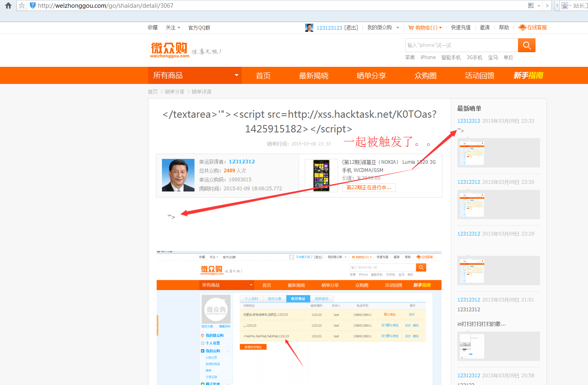This screenshot has height=385, width=588.
Task: Click the 官方QQ群 link
Action: (x=199, y=28)
